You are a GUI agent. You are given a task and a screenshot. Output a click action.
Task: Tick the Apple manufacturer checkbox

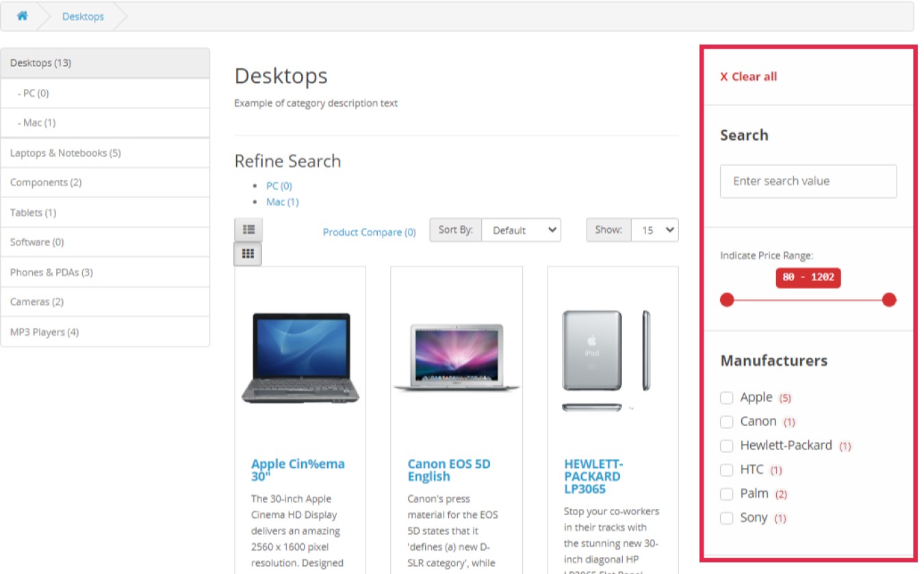(x=727, y=398)
